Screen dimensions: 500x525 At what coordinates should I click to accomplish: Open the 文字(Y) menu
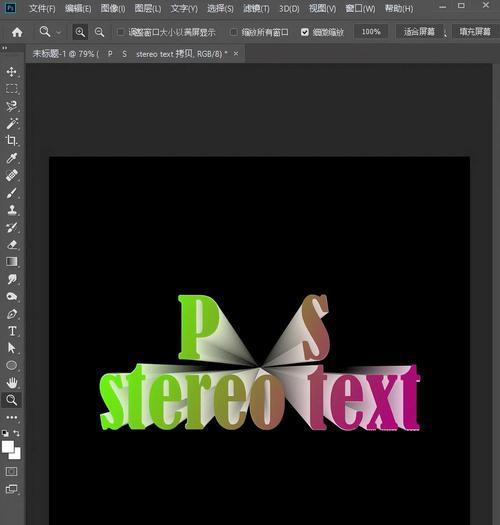click(184, 9)
